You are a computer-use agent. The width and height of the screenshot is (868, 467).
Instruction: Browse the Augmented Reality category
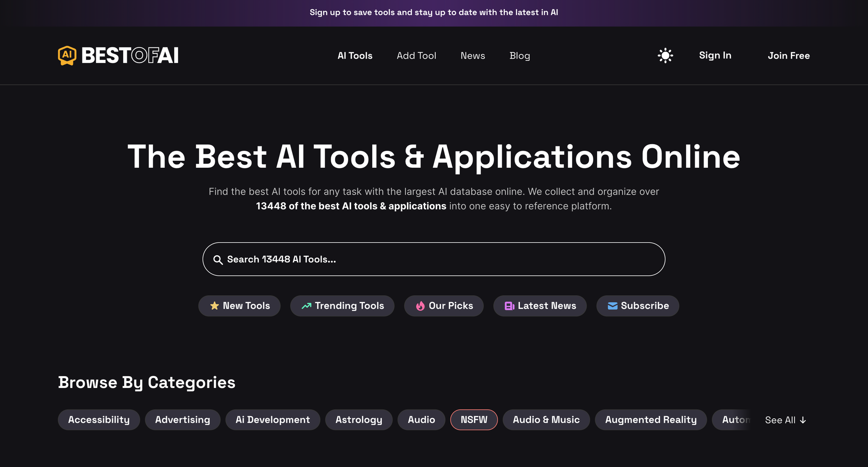coord(651,420)
